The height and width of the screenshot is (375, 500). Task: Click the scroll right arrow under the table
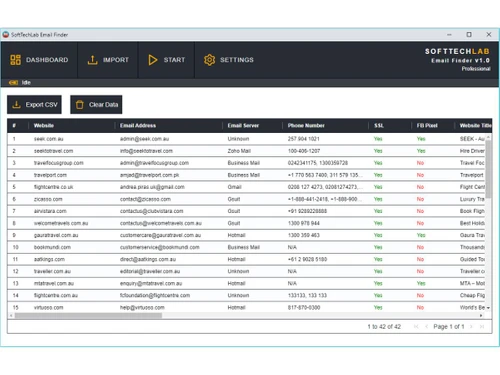pyautogui.click(x=481, y=315)
